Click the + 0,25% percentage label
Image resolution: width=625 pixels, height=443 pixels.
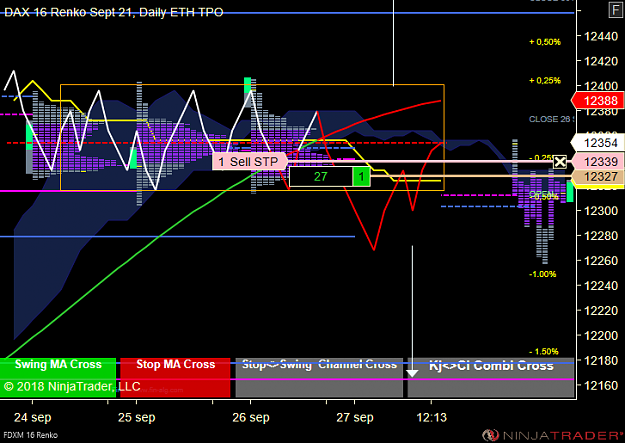(545, 81)
